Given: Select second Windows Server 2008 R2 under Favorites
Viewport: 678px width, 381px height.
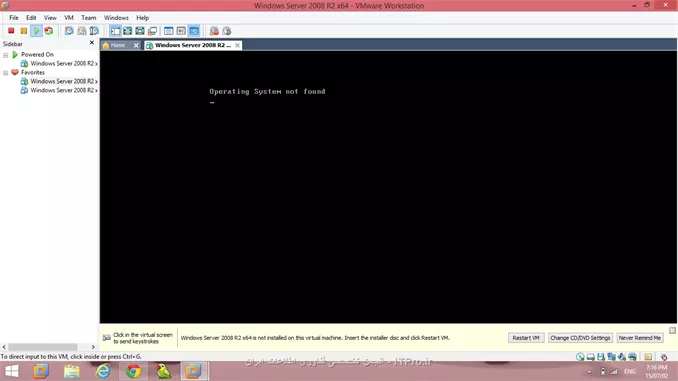Looking at the screenshot, I should pos(63,90).
